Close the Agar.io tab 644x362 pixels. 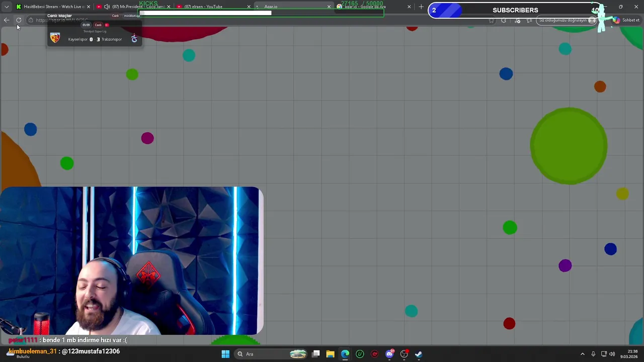click(x=329, y=7)
